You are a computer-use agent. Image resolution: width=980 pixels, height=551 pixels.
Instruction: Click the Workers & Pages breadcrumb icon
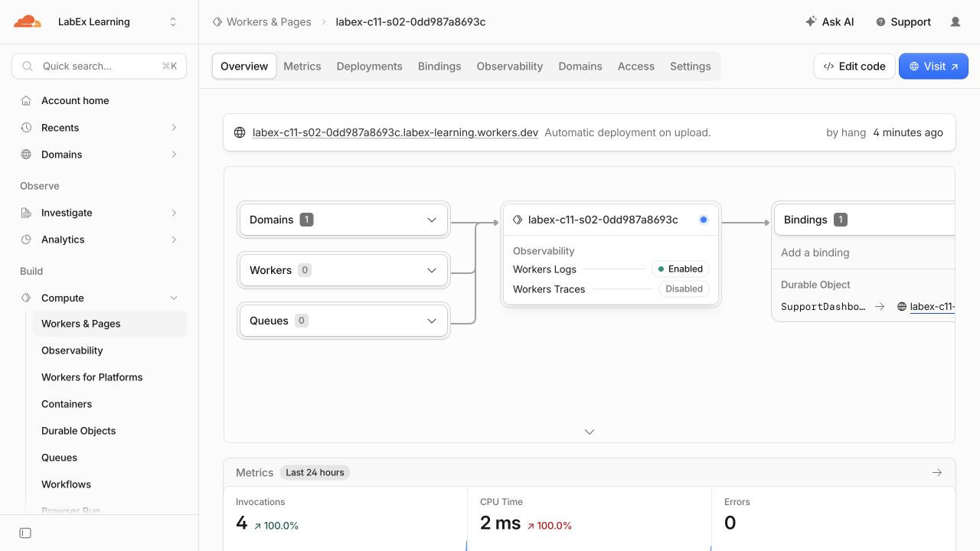point(217,21)
